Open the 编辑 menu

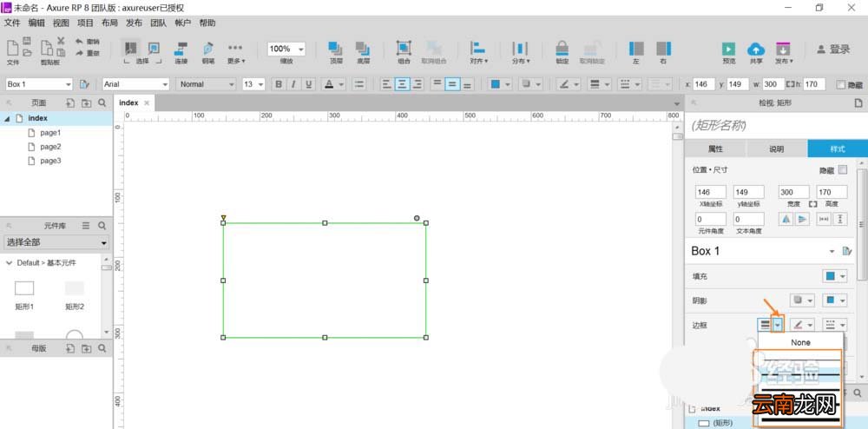tap(36, 23)
